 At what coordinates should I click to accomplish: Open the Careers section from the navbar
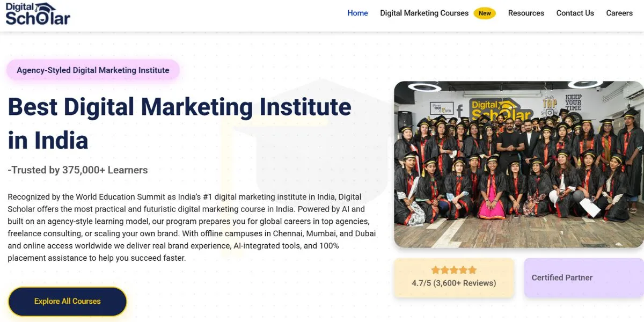619,13
